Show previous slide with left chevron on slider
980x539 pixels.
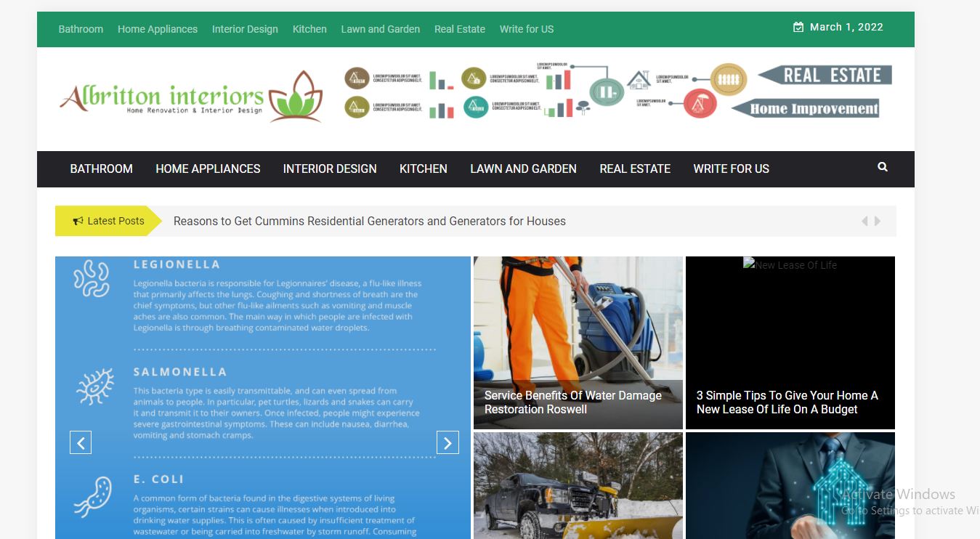(x=81, y=442)
